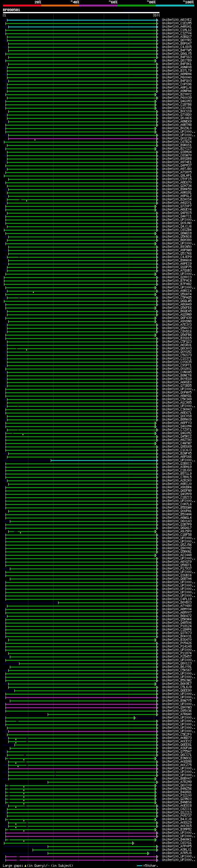Pick the UniRef100_B5DGW4 hit label
This screenshot has height=868, width=197.
tap(177, 508)
